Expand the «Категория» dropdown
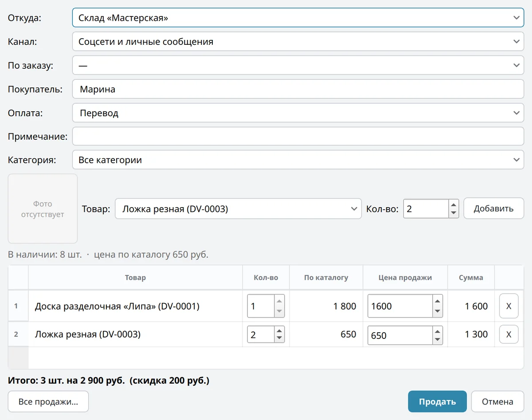Screen dimensions: 532x420 298,160
